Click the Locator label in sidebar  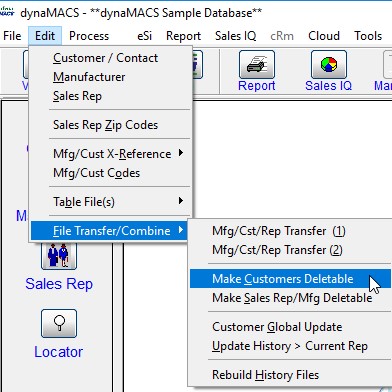[59, 352]
